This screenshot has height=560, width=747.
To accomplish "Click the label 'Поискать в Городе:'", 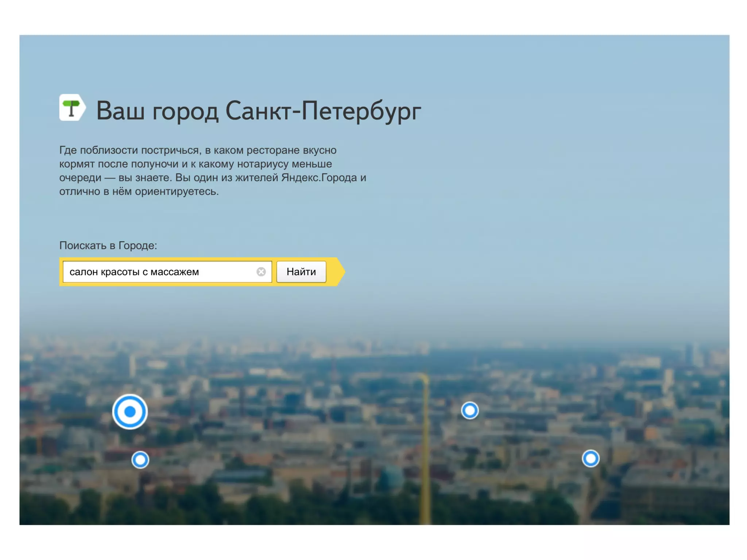I will [x=108, y=245].
